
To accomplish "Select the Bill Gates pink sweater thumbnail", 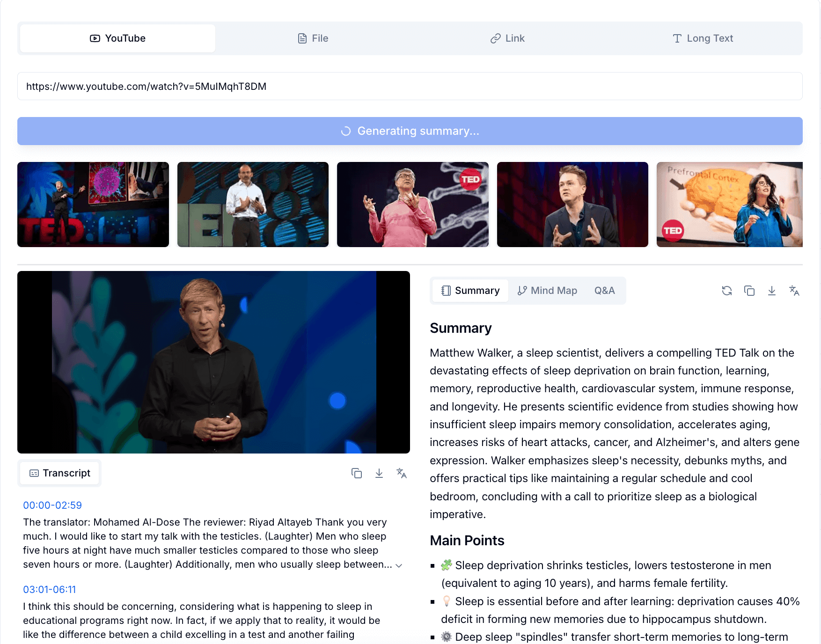I will [x=412, y=205].
